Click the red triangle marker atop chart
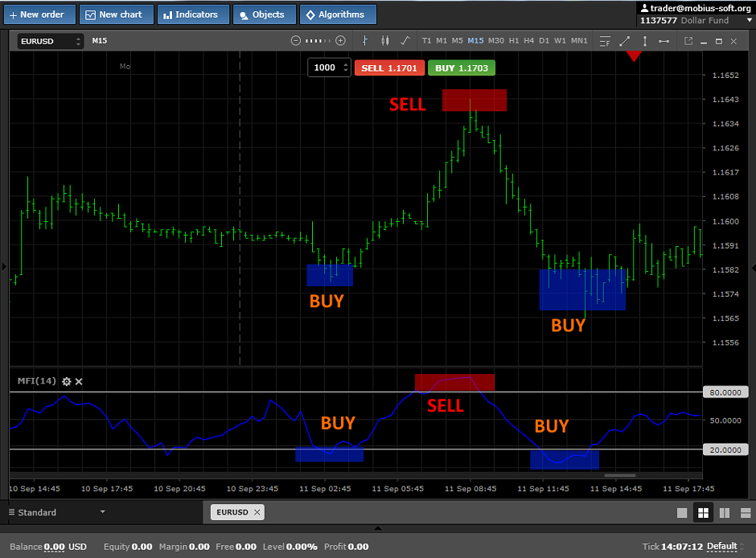This screenshot has width=756, height=558. click(634, 56)
